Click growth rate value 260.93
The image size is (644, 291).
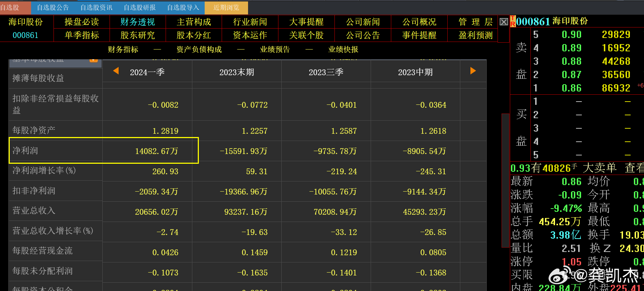point(165,171)
